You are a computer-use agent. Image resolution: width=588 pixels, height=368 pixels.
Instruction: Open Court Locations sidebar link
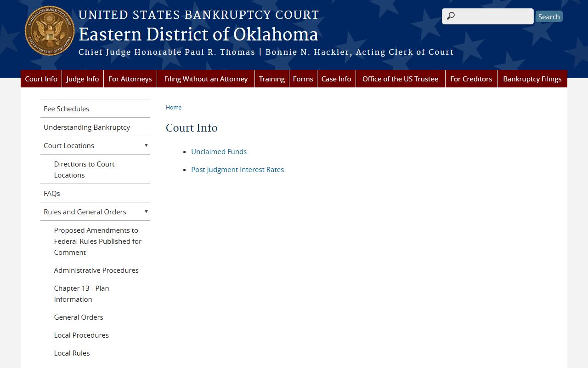coord(69,145)
